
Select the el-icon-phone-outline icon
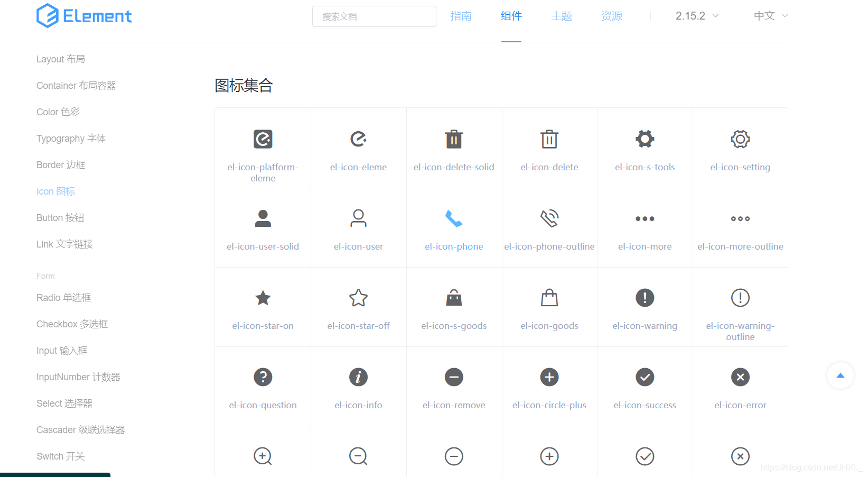549,218
